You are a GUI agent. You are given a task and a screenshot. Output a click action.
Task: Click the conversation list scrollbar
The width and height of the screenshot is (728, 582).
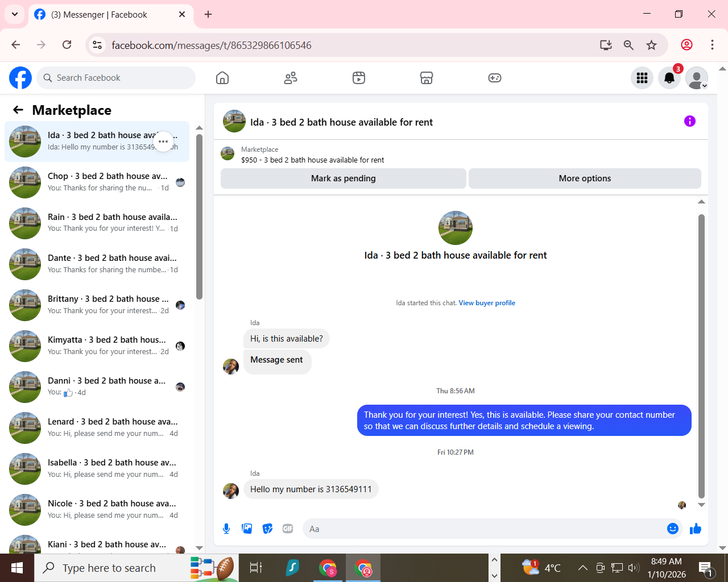(199, 216)
